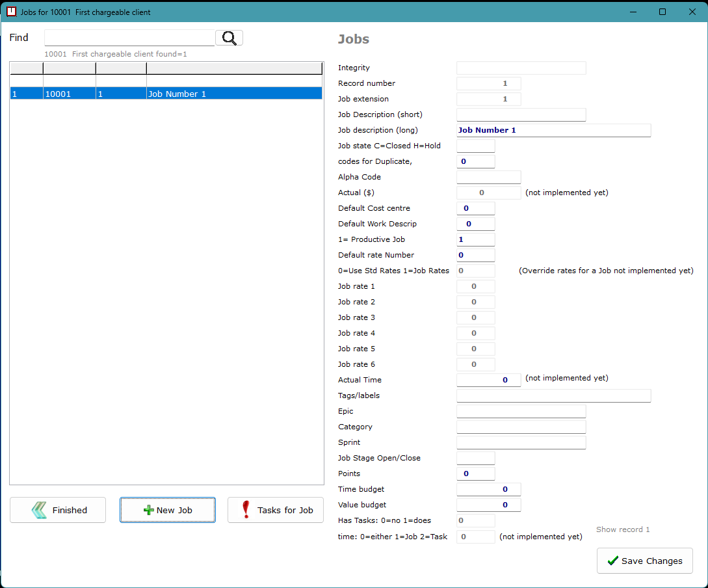
Task: Click the Find text field
Action: [129, 38]
